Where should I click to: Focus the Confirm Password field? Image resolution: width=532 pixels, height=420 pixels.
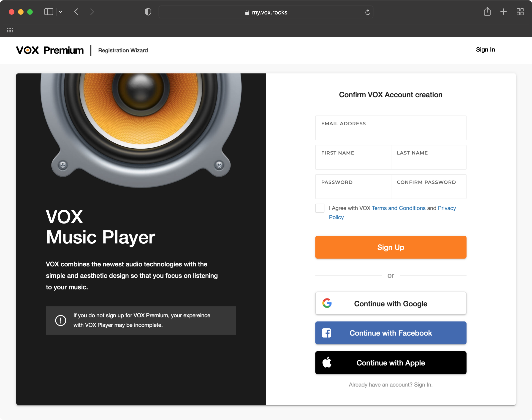click(x=429, y=186)
